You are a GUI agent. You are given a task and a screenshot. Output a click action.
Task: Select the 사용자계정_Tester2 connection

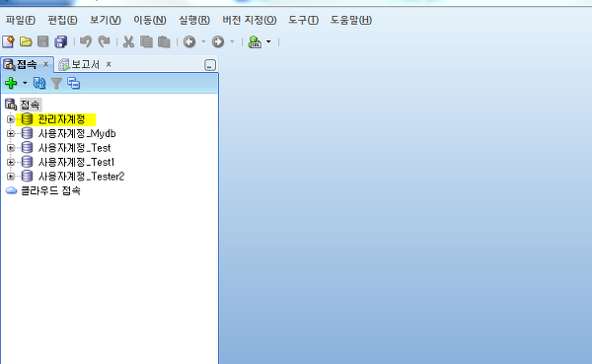pos(81,177)
